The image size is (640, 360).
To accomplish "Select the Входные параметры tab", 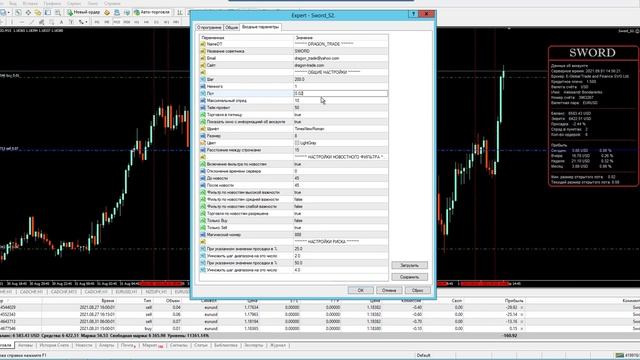I will (x=260, y=27).
